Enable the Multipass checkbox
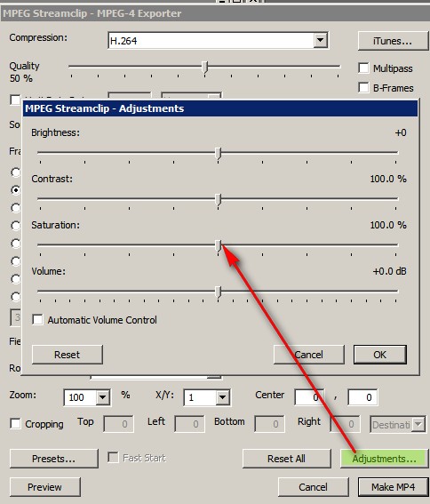This screenshot has width=430, height=504. (x=363, y=68)
